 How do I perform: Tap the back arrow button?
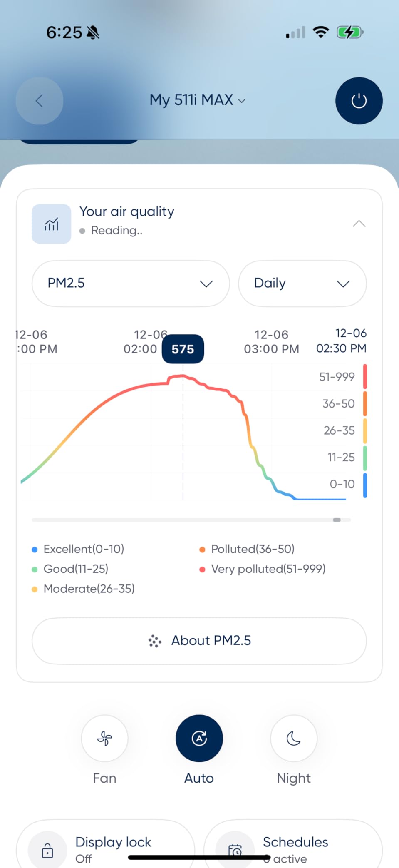[x=40, y=101]
